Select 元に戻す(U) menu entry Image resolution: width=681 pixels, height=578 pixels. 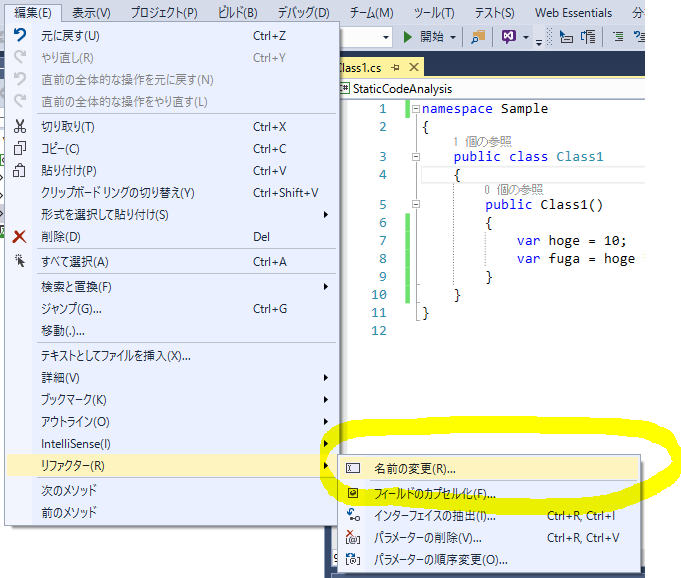(172, 36)
